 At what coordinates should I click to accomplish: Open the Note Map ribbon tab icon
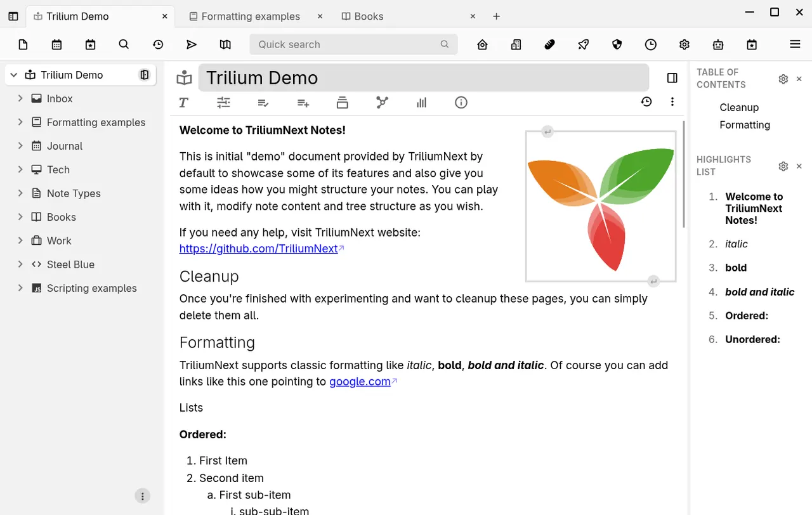point(382,102)
